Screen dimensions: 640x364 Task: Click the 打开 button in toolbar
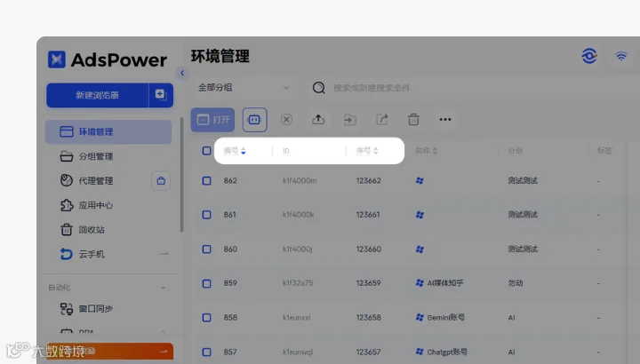[212, 120]
